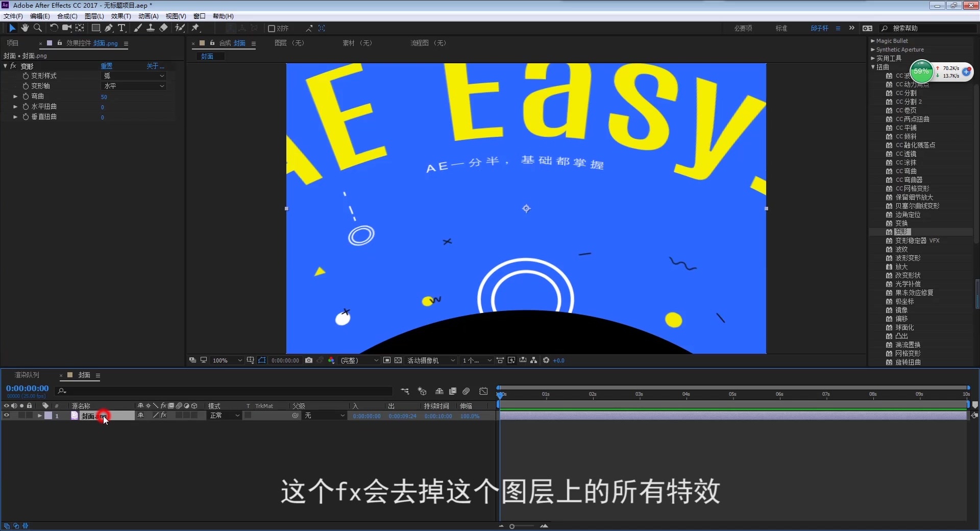The height and width of the screenshot is (531, 980).
Task: Select the Rotation tool
Action: [x=54, y=28]
